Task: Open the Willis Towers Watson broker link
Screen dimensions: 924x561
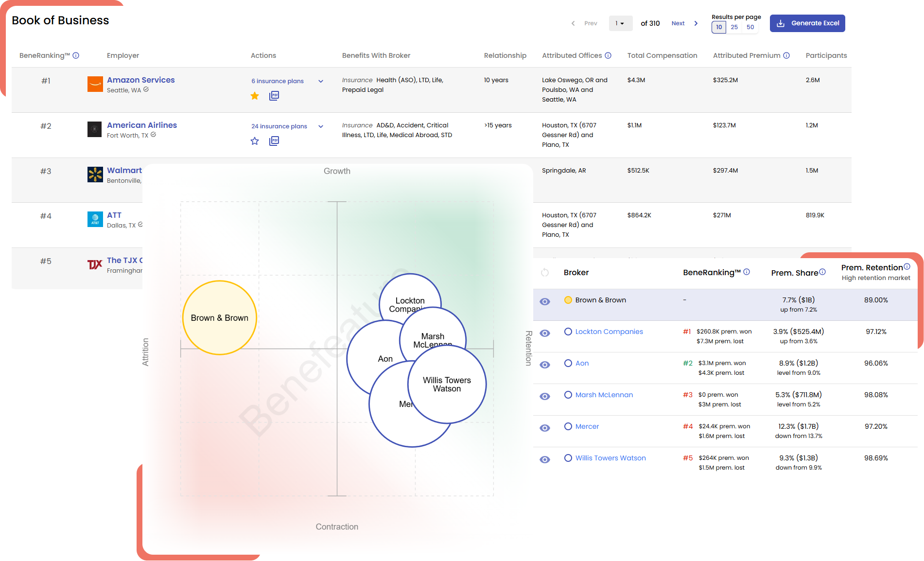Action: [610, 458]
